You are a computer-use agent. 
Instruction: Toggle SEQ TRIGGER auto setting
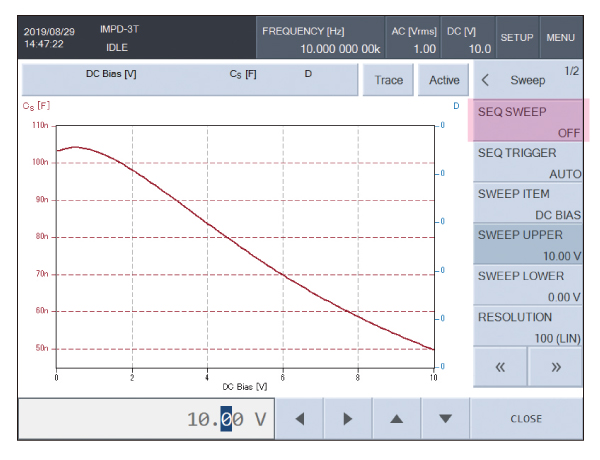(528, 162)
